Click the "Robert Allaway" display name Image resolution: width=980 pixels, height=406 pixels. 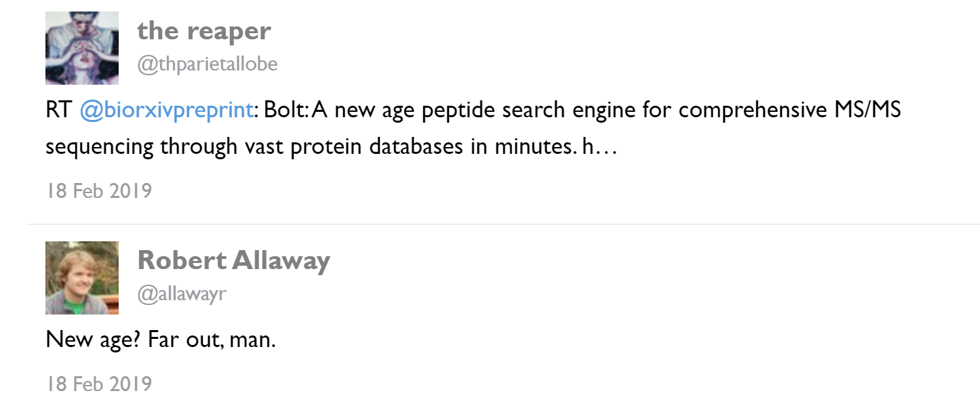(233, 260)
